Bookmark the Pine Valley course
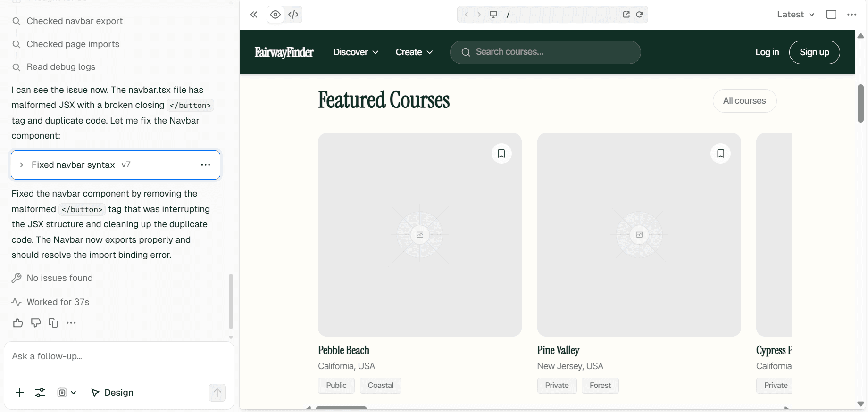868x412 pixels. coord(721,154)
